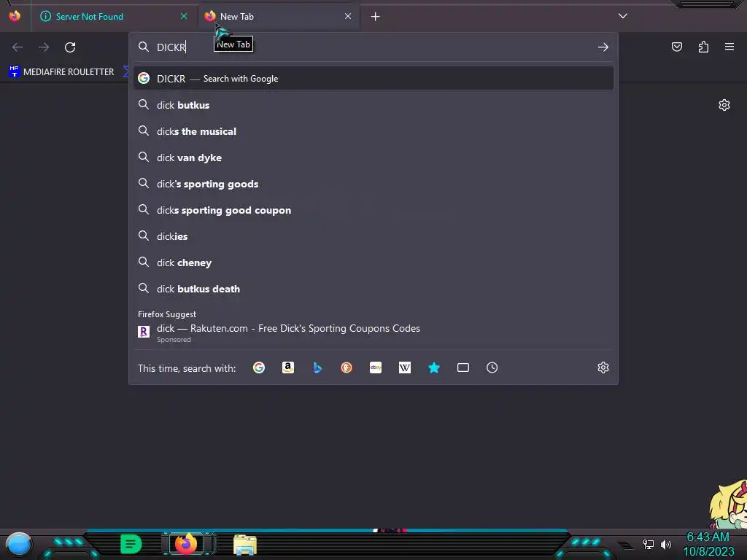Open Save to Pocket button
The image size is (747, 560).
(677, 47)
